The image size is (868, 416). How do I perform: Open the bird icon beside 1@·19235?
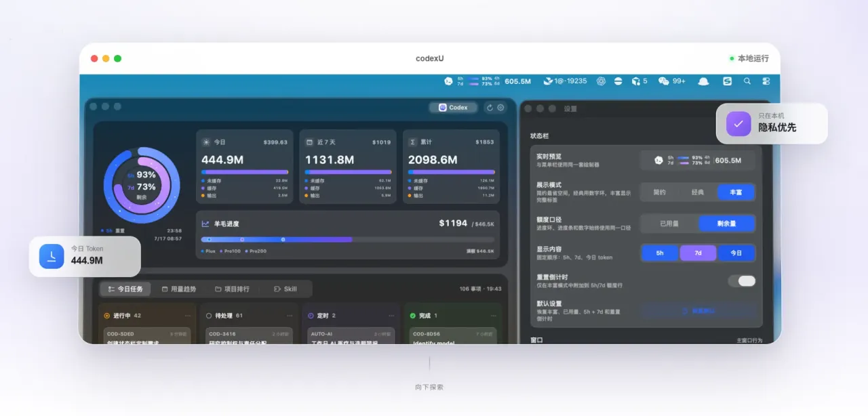pyautogui.click(x=549, y=81)
